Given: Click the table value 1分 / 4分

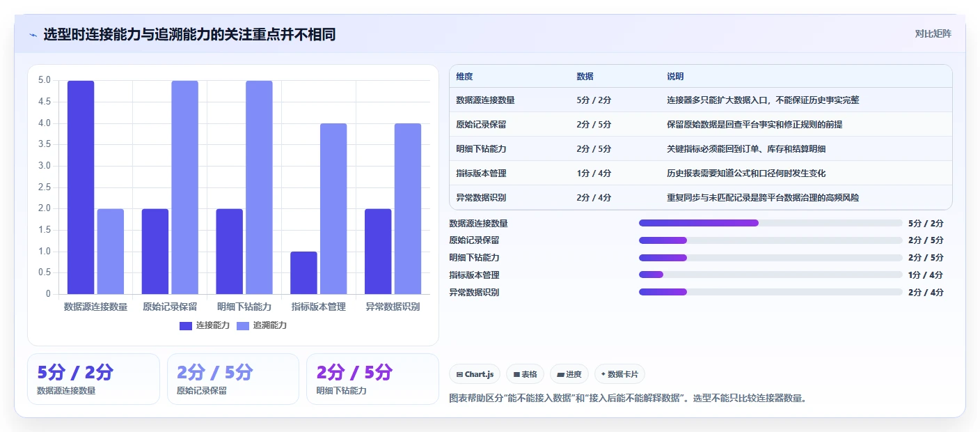Looking at the screenshot, I should coord(594,173).
